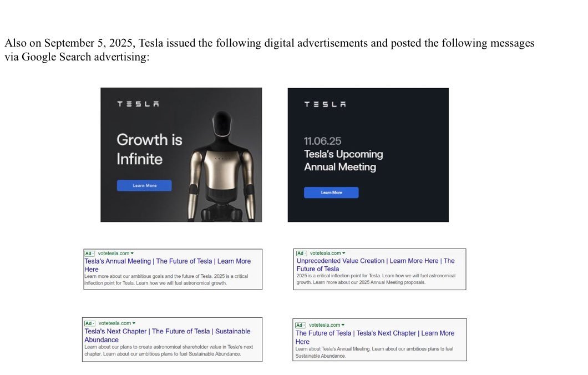This screenshot has width=588, height=375.
Task: Click Tesla's Upcoming Annual Meeting banner text
Action: 343,160
